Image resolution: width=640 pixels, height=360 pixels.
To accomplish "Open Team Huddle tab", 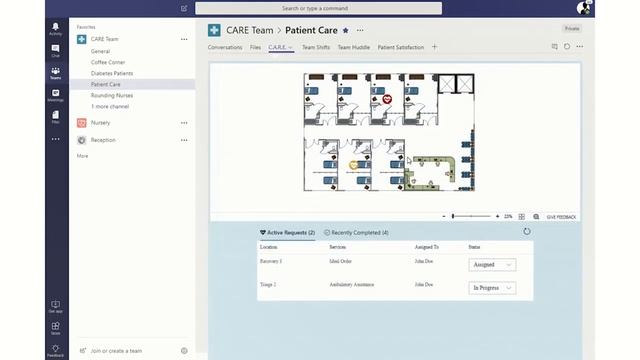I will tap(354, 47).
